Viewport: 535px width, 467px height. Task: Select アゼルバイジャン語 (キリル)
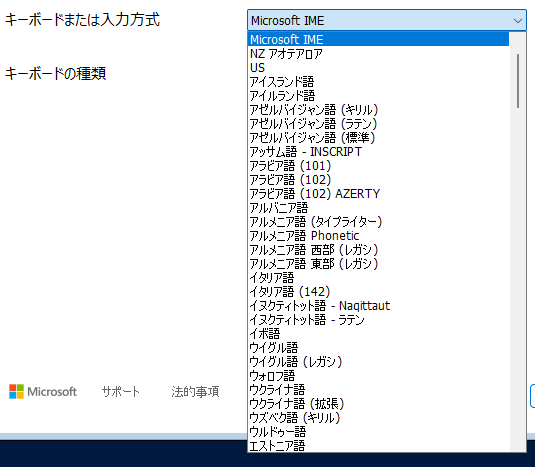tap(378, 110)
